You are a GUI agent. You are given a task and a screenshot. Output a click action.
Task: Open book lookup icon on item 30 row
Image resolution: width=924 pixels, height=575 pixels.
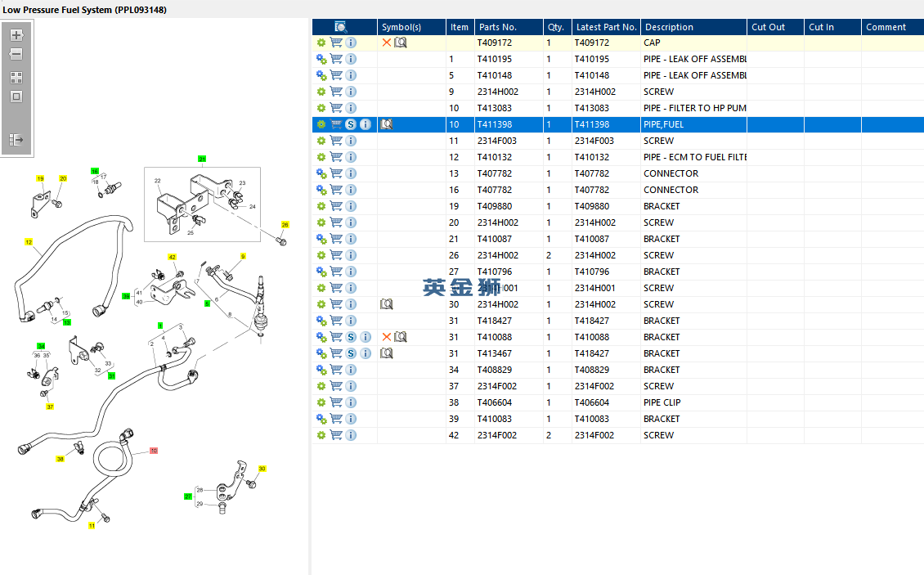(387, 304)
